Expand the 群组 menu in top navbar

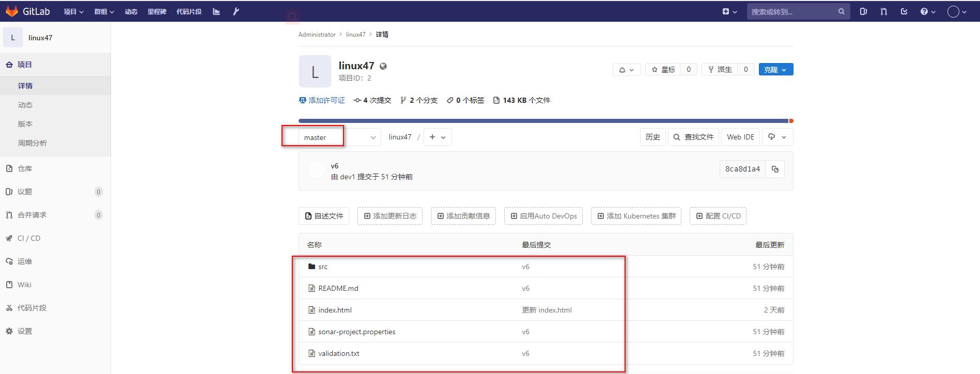[x=104, y=11]
